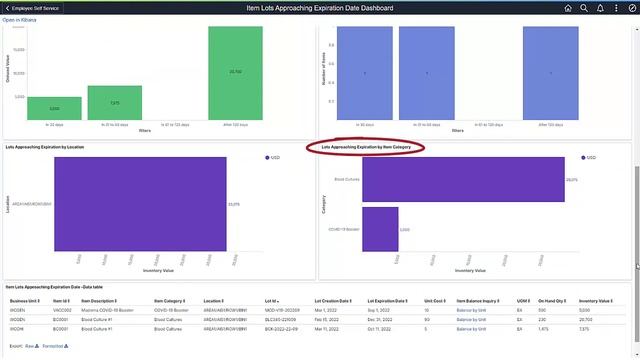The width and height of the screenshot is (640, 360).
Task: Click 'Sep 1, 2022' expiration date cell
Action: pyautogui.click(x=378, y=311)
